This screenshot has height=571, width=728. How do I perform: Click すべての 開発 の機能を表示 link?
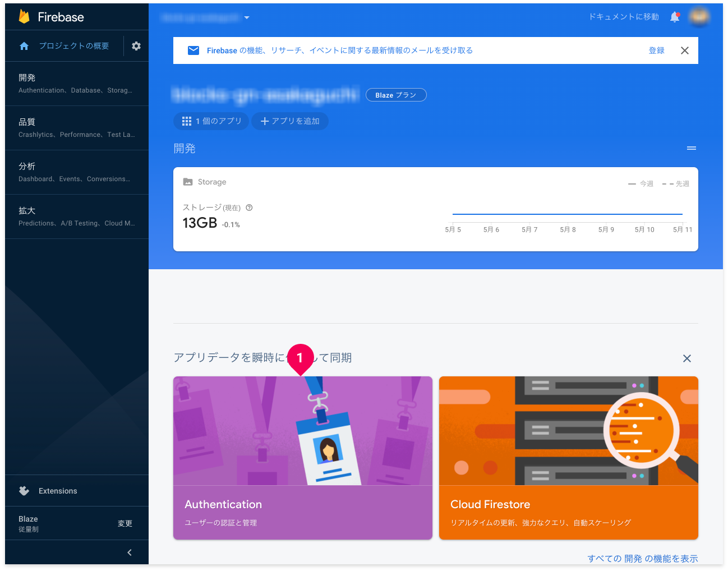(643, 559)
